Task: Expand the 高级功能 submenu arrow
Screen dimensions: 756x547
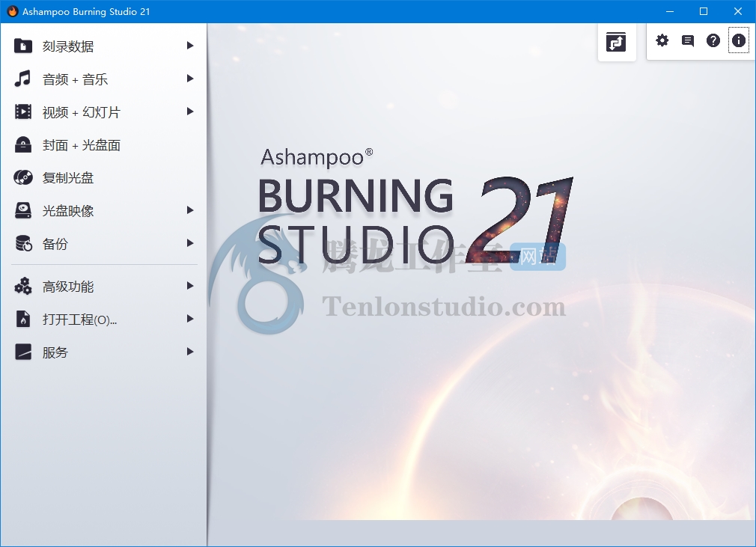Action: [x=190, y=286]
